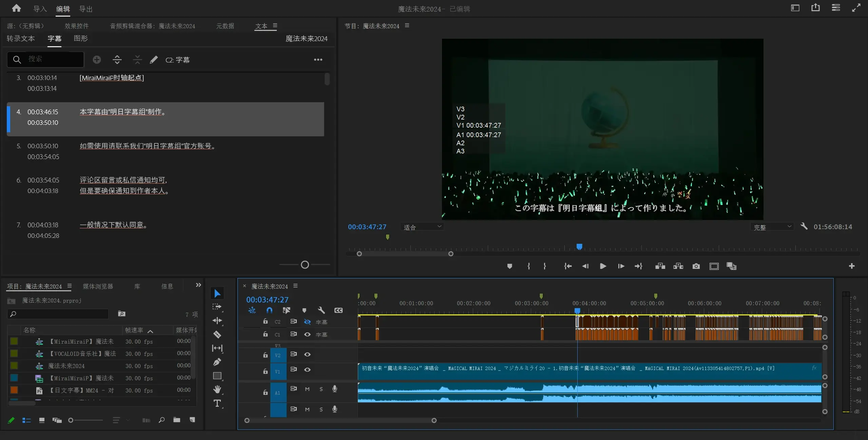
Task: Open program monitor settings wrench
Action: [804, 226]
